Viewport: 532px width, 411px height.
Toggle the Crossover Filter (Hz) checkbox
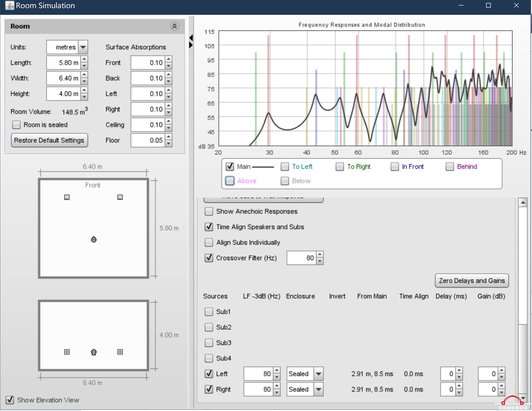209,258
